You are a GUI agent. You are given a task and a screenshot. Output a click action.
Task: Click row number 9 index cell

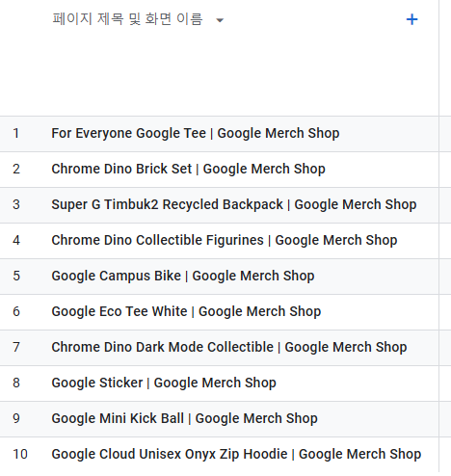click(x=16, y=418)
